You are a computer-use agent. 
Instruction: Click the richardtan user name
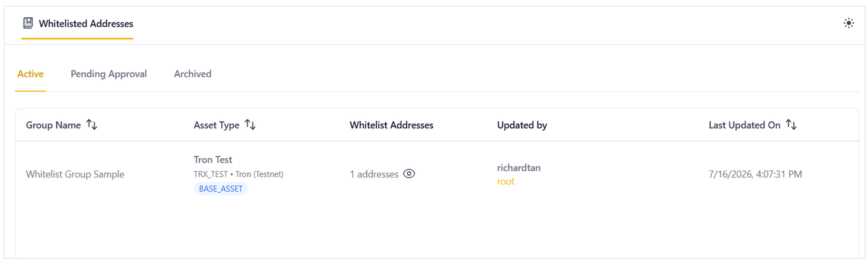[519, 167]
